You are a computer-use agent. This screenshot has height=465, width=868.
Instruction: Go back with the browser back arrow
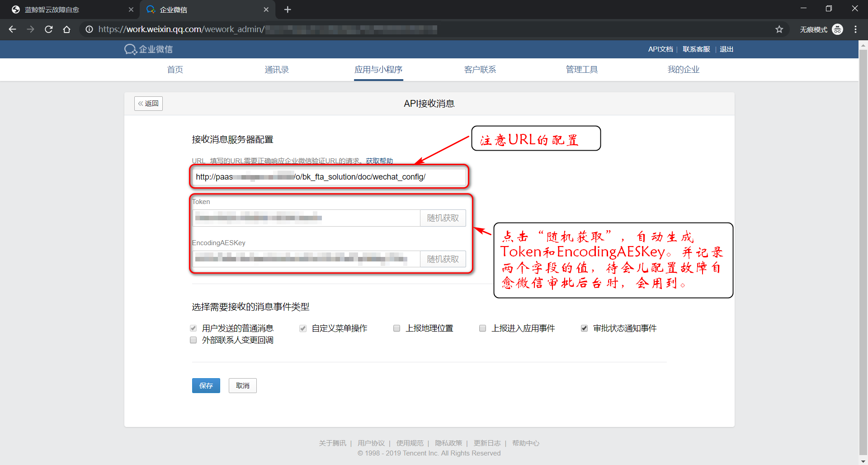coord(12,29)
